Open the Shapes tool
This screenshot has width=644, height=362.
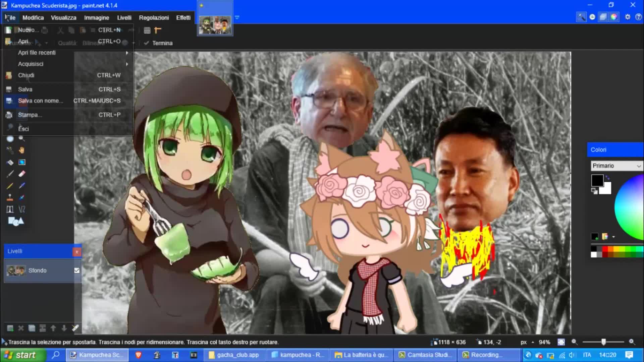(13, 221)
